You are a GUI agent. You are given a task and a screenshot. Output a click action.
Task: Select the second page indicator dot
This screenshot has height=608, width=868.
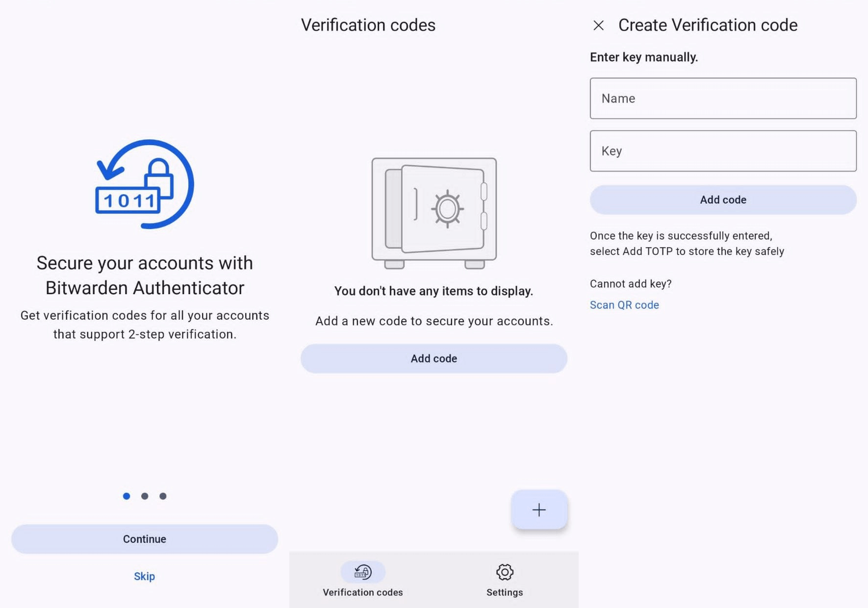tap(145, 496)
